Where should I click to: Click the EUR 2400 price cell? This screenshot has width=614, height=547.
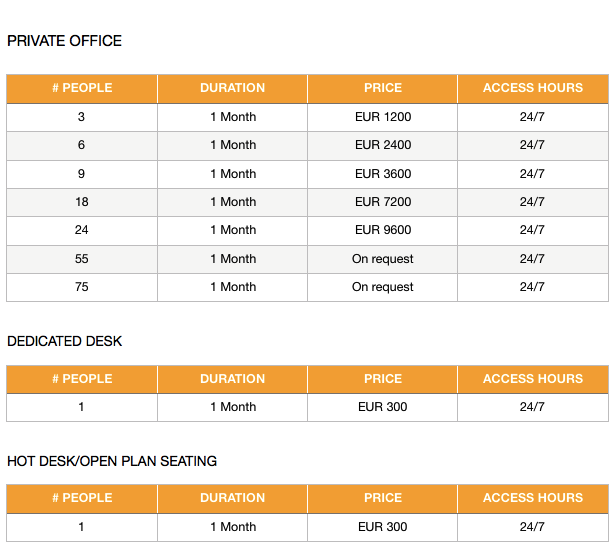[x=383, y=145]
